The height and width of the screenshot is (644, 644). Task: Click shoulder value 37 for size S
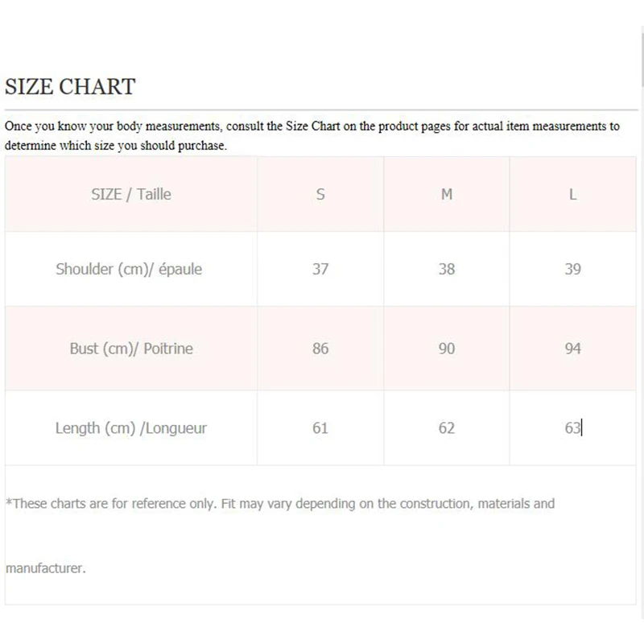click(x=320, y=269)
